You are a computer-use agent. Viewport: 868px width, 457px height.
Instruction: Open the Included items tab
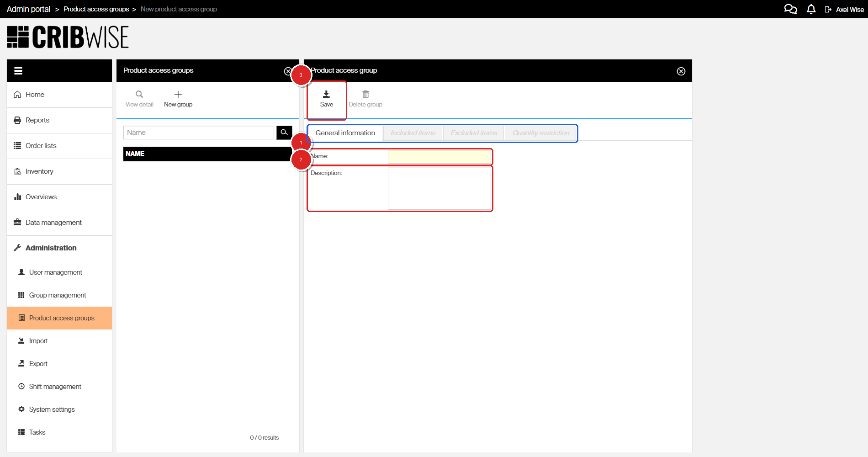pyautogui.click(x=413, y=133)
